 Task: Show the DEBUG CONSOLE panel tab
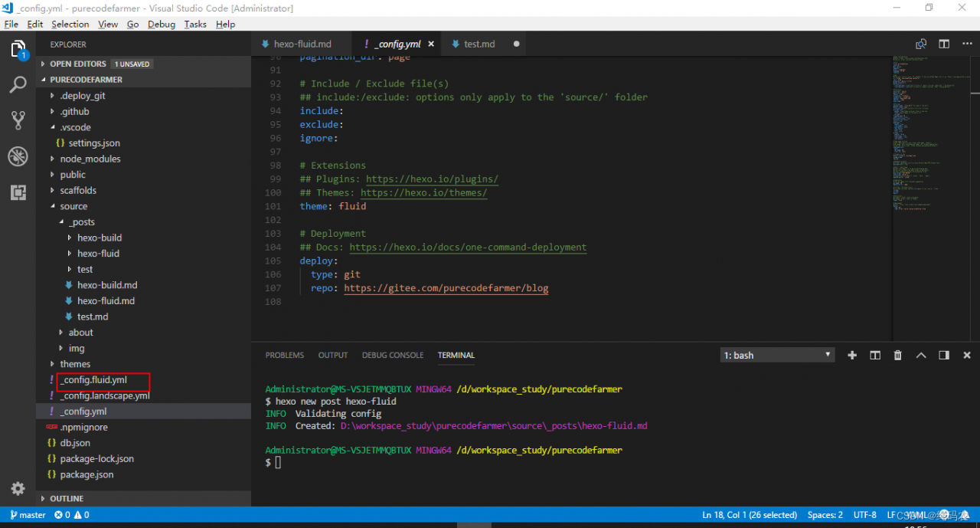pos(393,355)
